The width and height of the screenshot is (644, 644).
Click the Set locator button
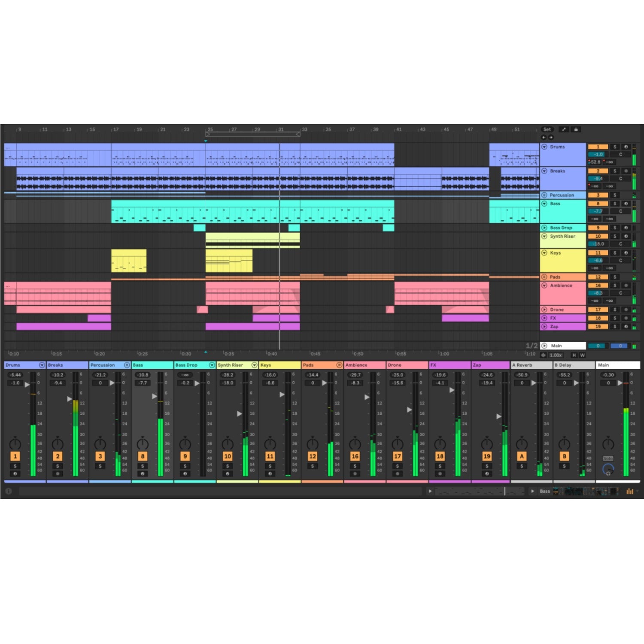[547, 129]
